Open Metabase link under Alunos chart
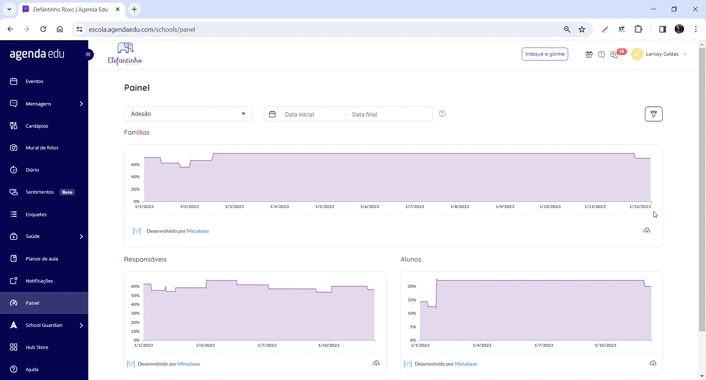This screenshot has width=706, height=380. [466, 364]
